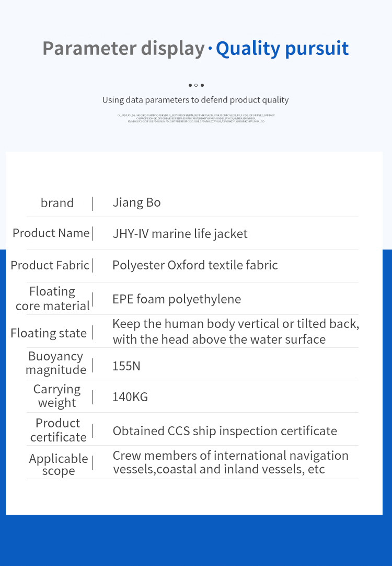
Task: Select the 'Product Fabric' label
Action: (x=50, y=265)
